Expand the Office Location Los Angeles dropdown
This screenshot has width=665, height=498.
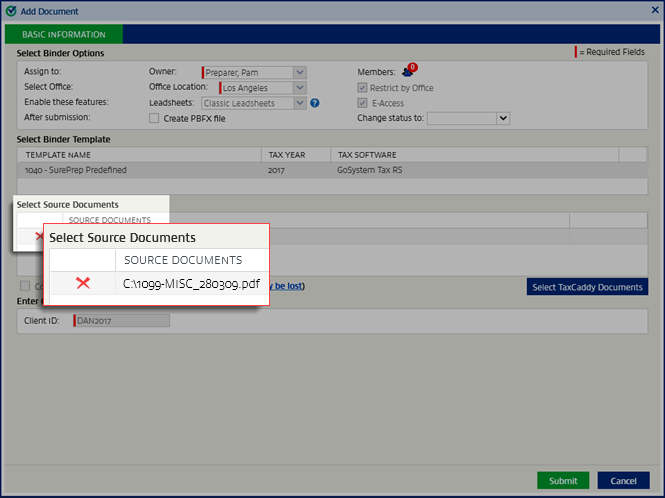coord(299,88)
